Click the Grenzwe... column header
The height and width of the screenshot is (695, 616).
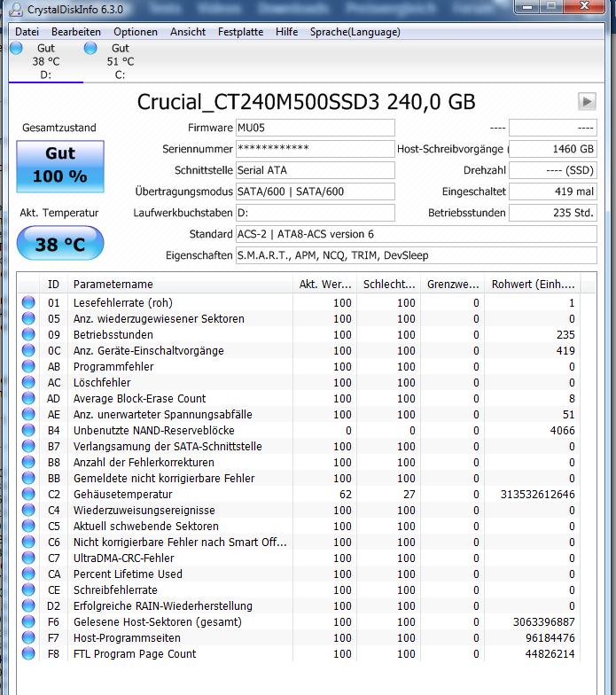[x=453, y=284]
